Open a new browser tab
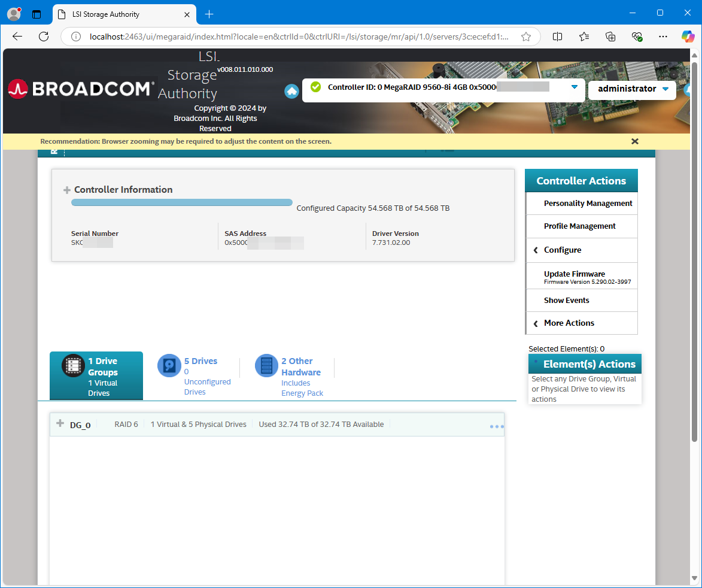Viewport: 702px width, 588px height. point(209,14)
